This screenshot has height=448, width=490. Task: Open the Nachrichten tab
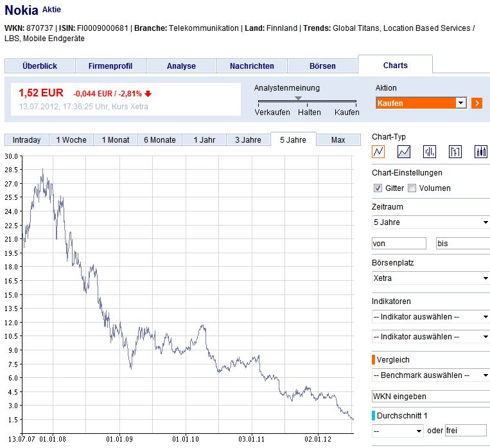tap(252, 66)
